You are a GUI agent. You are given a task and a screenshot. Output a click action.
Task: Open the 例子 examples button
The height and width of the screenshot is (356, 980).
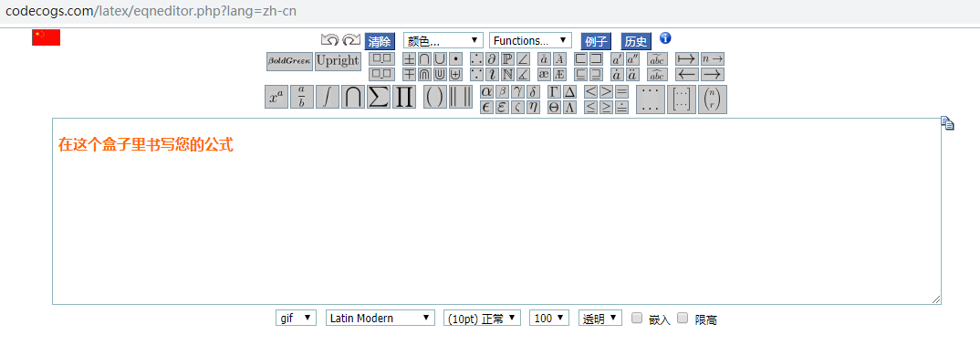pos(596,41)
